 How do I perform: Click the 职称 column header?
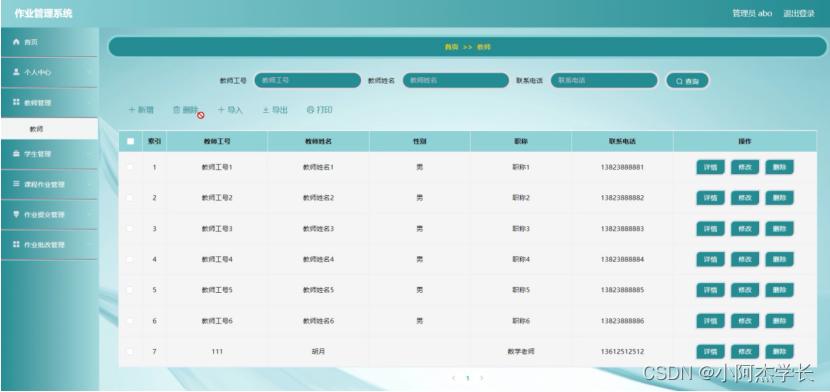coord(521,141)
